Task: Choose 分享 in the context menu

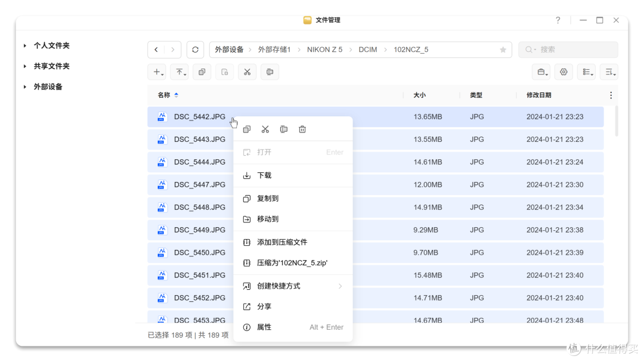Action: [x=293, y=307]
